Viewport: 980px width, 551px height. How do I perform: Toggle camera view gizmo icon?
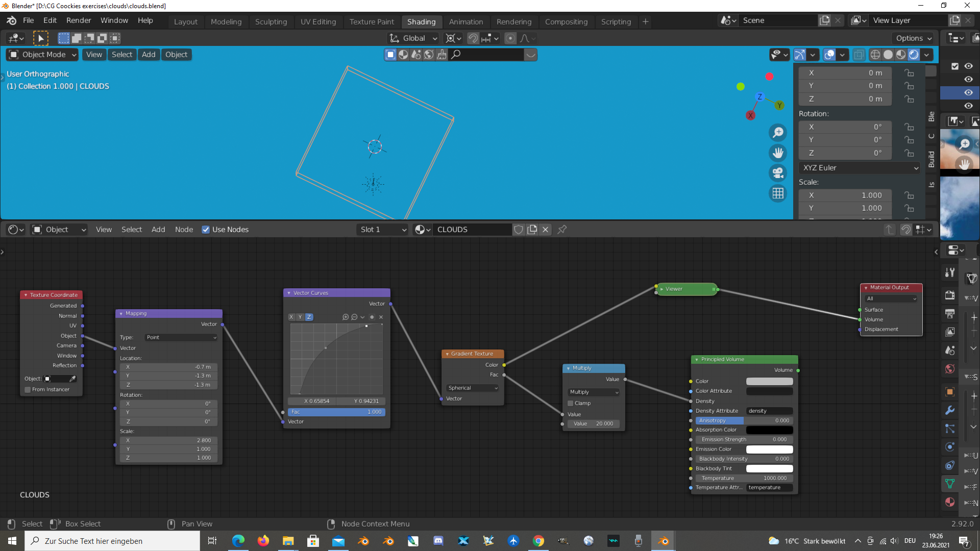pos(778,173)
